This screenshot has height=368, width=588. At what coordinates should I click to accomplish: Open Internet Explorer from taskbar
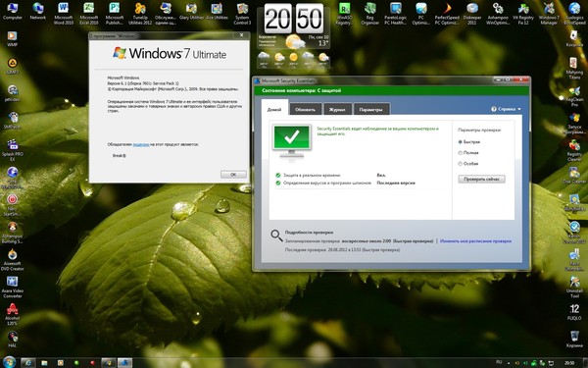coord(27,363)
